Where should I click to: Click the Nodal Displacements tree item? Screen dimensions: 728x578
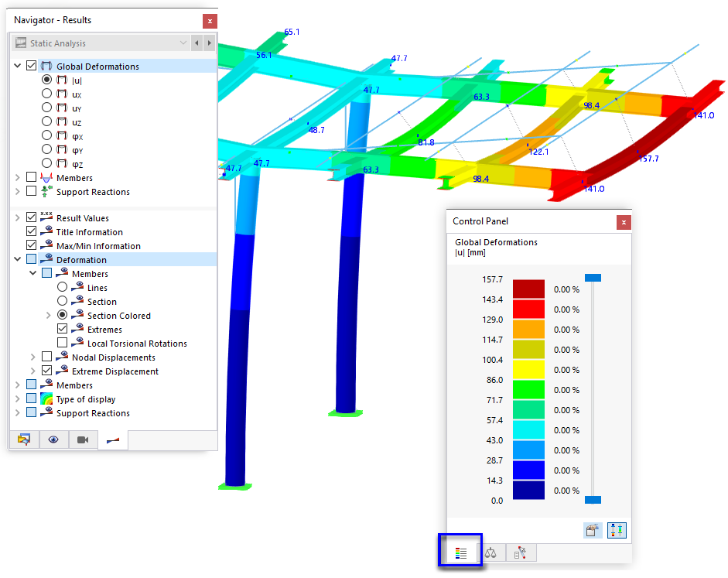click(x=115, y=357)
